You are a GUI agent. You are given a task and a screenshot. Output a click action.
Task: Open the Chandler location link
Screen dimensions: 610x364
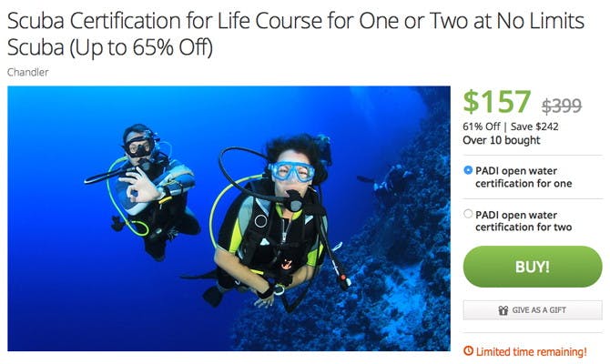(x=27, y=72)
